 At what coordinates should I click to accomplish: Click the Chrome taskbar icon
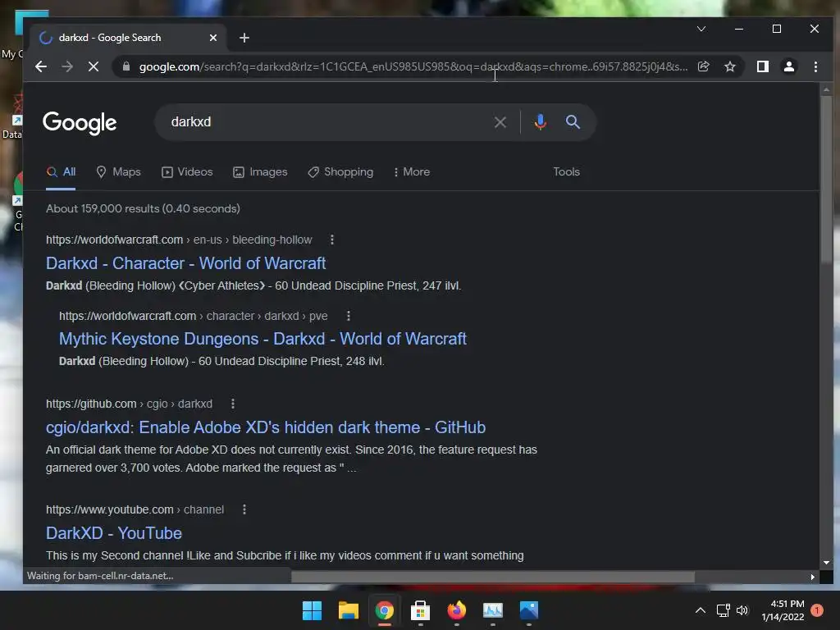(x=384, y=610)
